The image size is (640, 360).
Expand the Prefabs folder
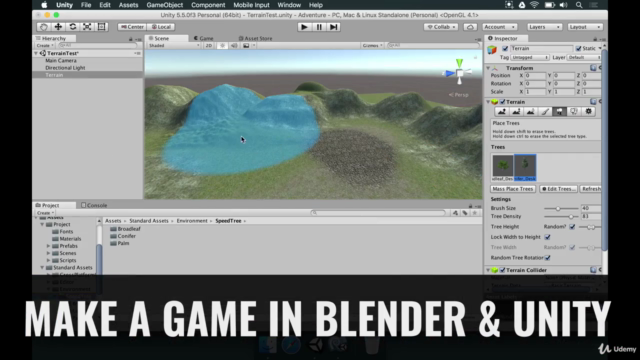click(48, 246)
